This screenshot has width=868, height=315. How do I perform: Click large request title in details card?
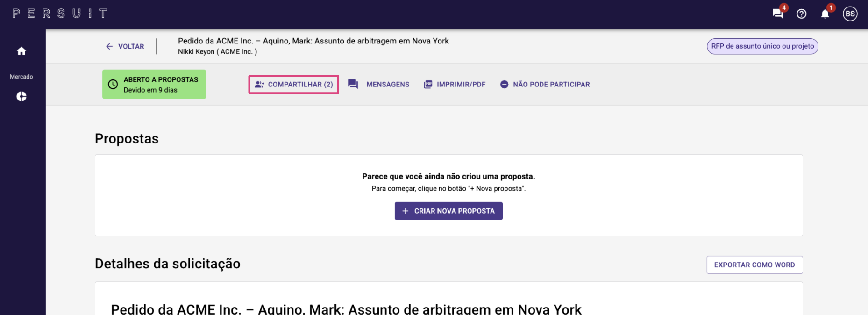[346, 309]
